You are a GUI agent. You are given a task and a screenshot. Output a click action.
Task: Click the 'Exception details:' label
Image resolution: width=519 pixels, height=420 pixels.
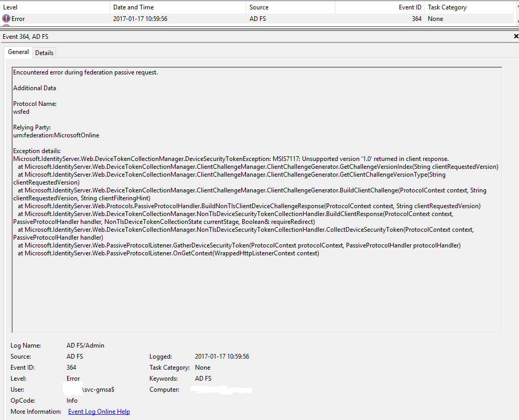[37, 151]
